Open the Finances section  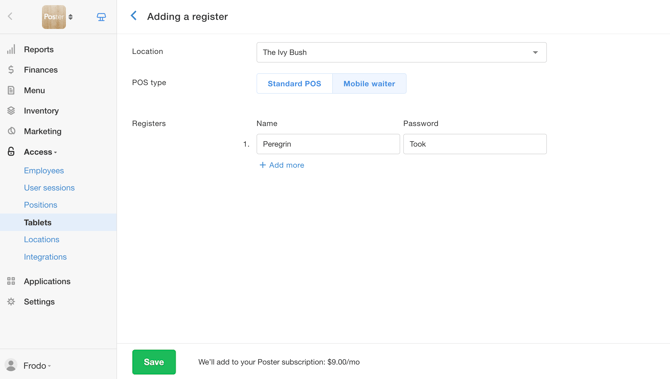click(x=41, y=70)
